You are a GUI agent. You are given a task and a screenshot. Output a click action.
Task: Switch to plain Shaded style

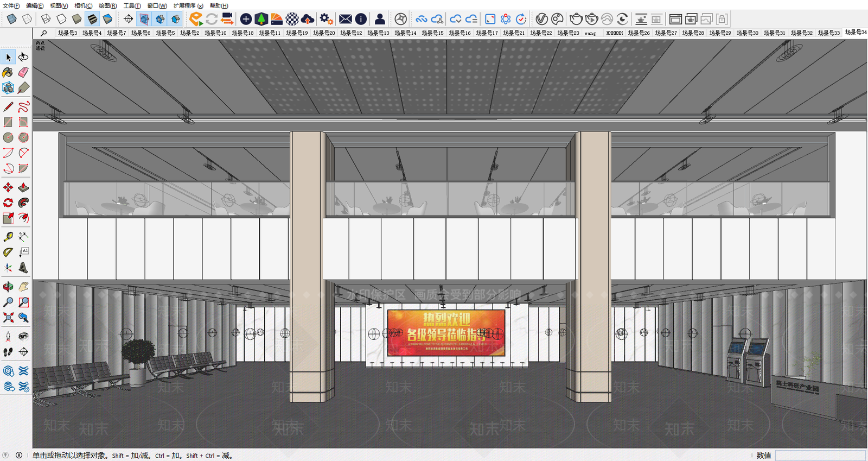point(76,19)
